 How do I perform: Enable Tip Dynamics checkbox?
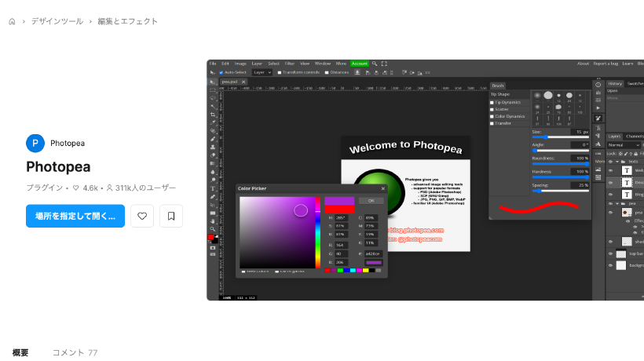coord(492,103)
